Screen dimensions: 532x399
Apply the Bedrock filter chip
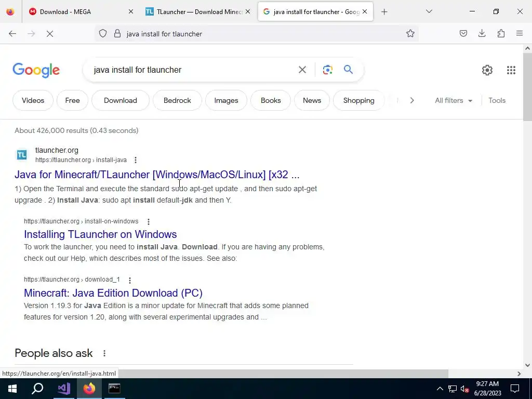coord(177,100)
